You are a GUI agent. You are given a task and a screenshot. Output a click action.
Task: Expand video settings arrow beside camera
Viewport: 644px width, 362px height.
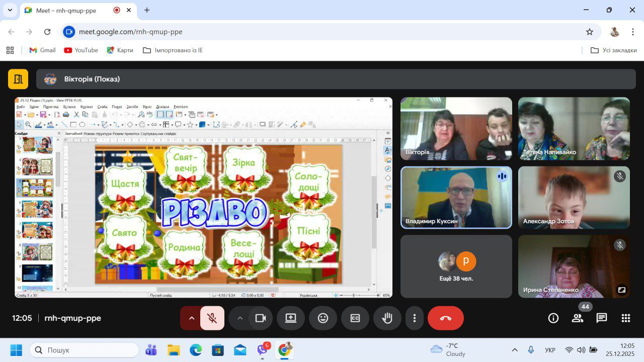240,318
